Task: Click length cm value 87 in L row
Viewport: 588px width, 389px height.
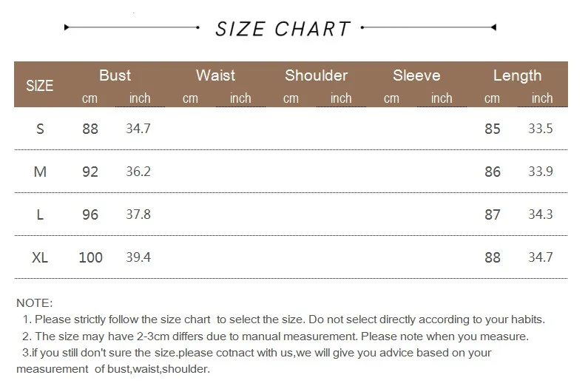Action: click(x=493, y=214)
